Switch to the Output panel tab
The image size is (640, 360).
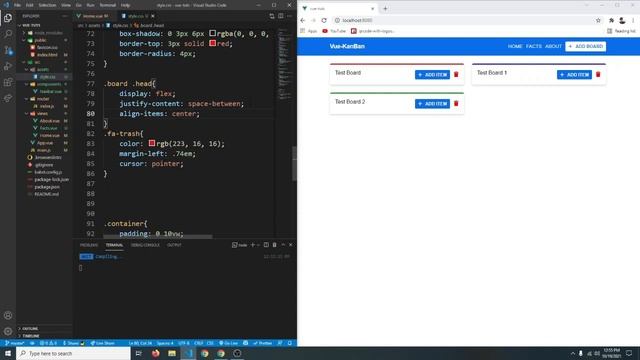click(x=174, y=245)
